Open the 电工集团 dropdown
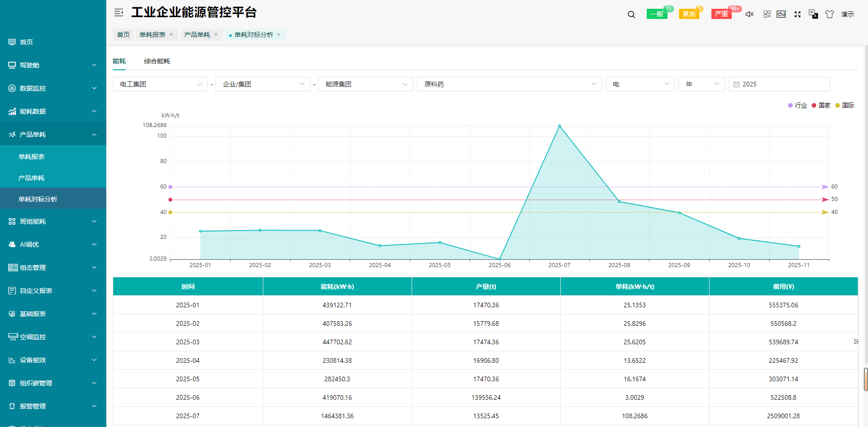This screenshot has width=868, height=427. coord(160,84)
